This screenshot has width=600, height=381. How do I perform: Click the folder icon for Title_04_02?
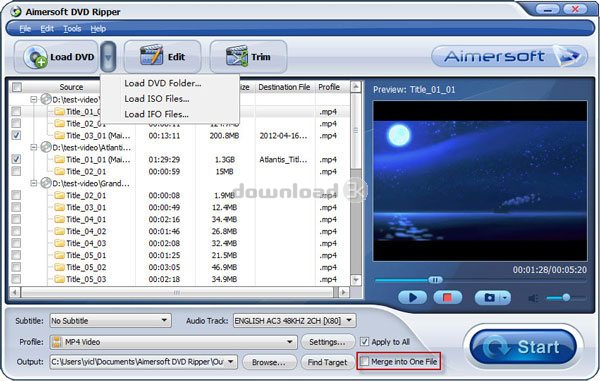click(59, 231)
